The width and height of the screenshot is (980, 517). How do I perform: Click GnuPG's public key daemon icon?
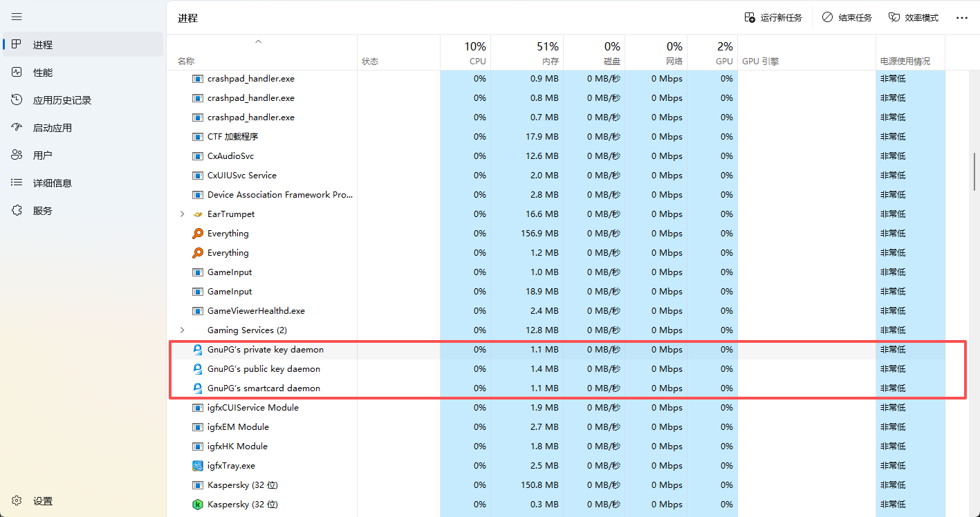point(198,369)
